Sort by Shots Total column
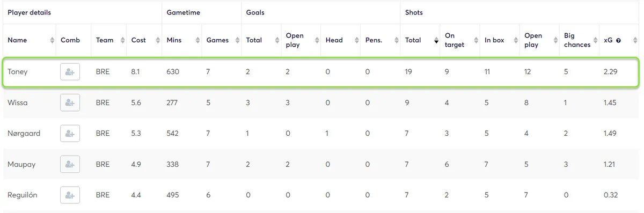The image size is (644, 213). pos(420,40)
